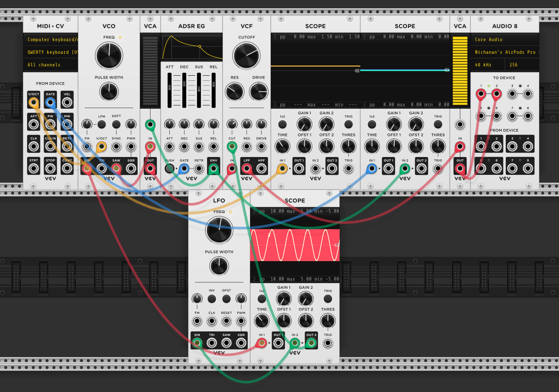Click the THRES knob on the blue-trace Scope
Viewport: 559px width, 392px height.
click(438, 146)
